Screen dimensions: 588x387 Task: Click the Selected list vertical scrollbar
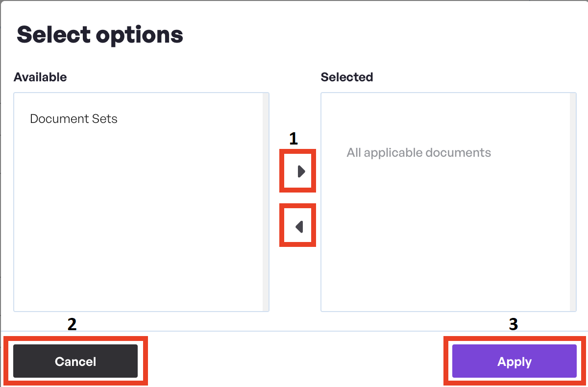tap(573, 202)
